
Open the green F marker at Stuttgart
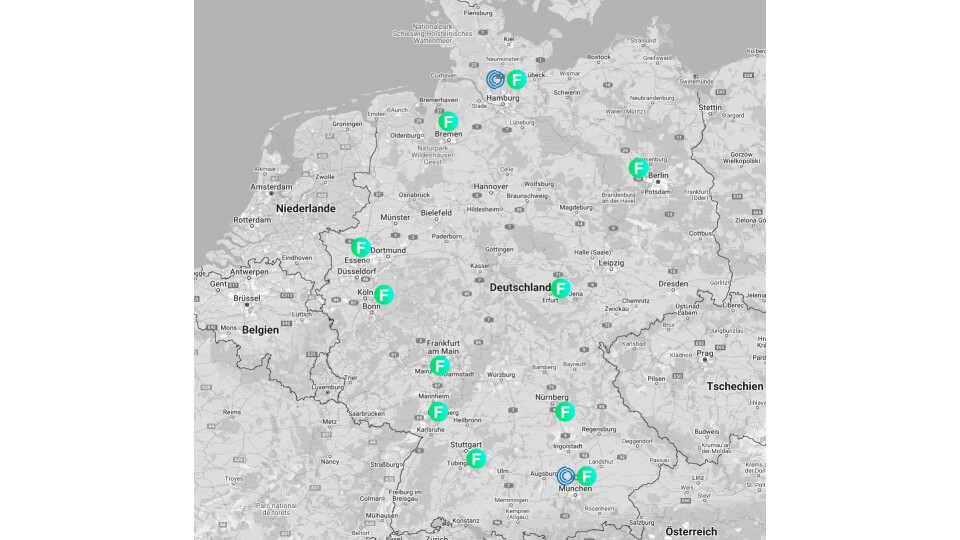pyautogui.click(x=476, y=459)
